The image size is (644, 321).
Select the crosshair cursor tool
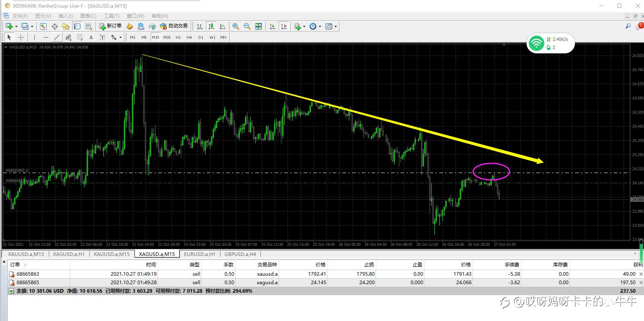(21, 37)
